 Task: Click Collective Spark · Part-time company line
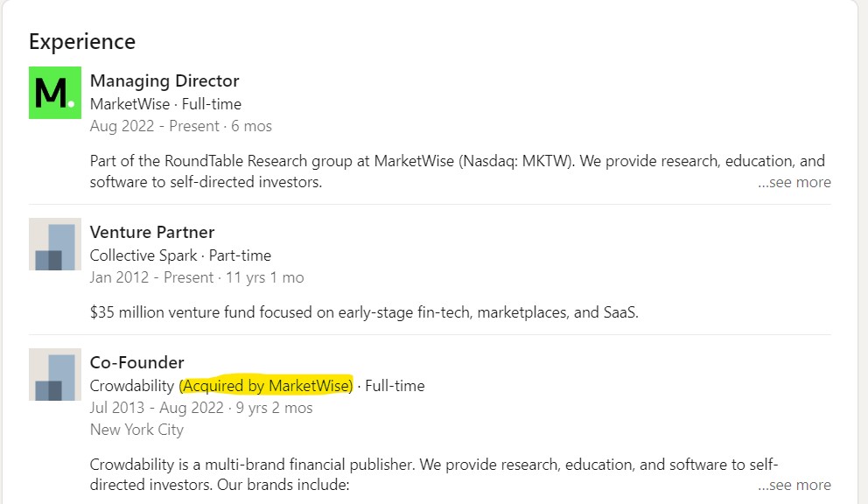pyautogui.click(x=180, y=255)
